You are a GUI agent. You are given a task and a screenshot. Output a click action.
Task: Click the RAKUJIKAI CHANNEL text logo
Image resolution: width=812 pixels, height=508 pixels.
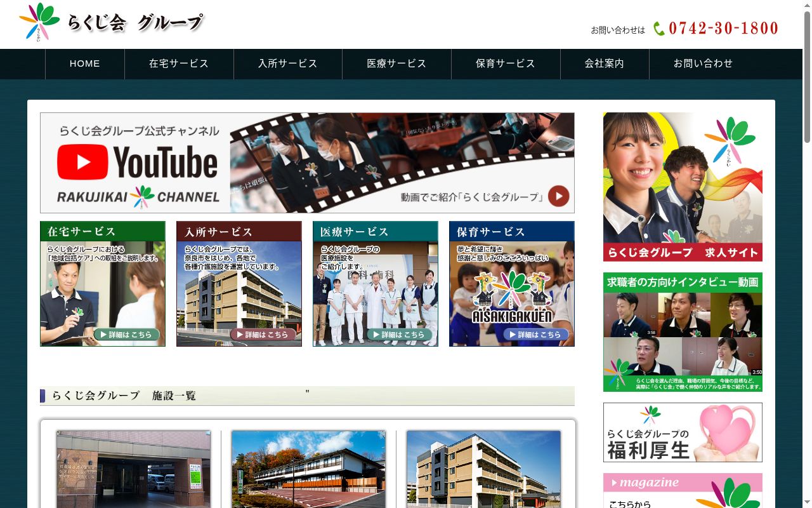point(138,197)
